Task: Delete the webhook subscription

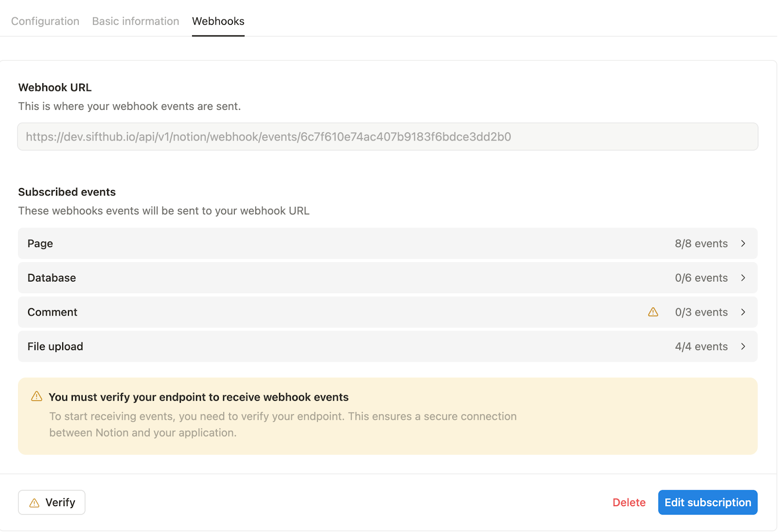Action: click(629, 502)
